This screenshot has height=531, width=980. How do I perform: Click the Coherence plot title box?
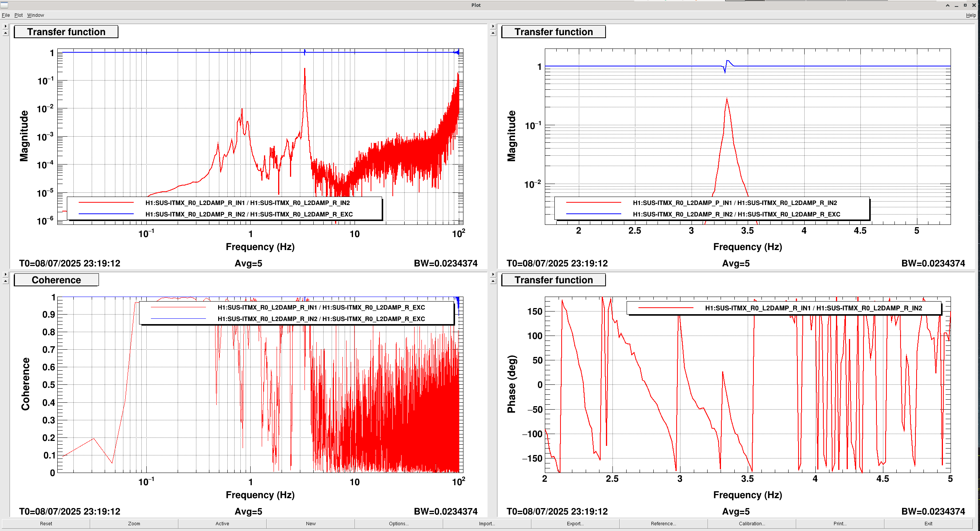tap(56, 280)
